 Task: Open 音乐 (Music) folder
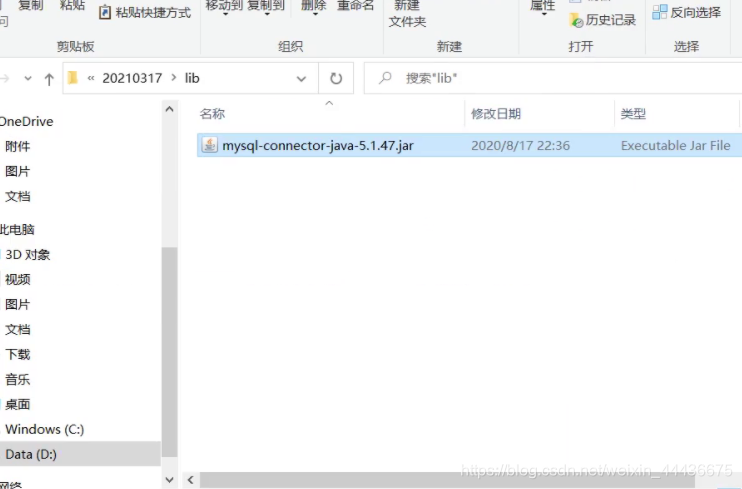[x=18, y=379]
